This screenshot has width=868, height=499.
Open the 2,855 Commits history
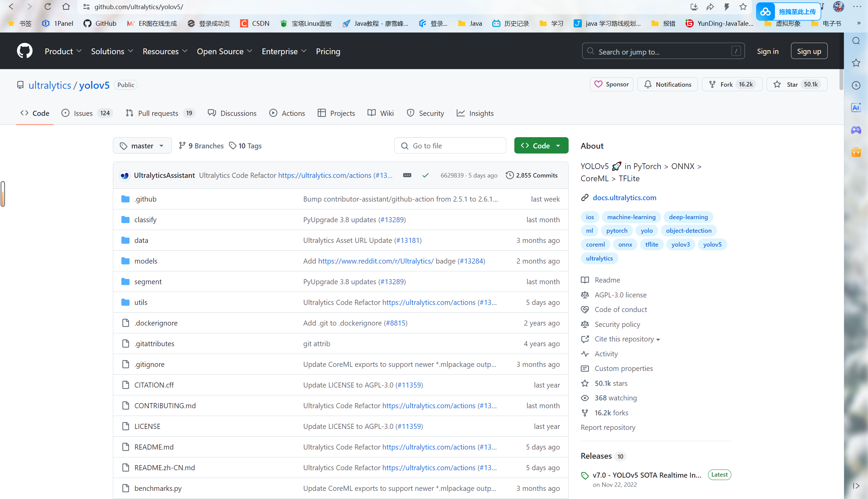click(x=532, y=175)
